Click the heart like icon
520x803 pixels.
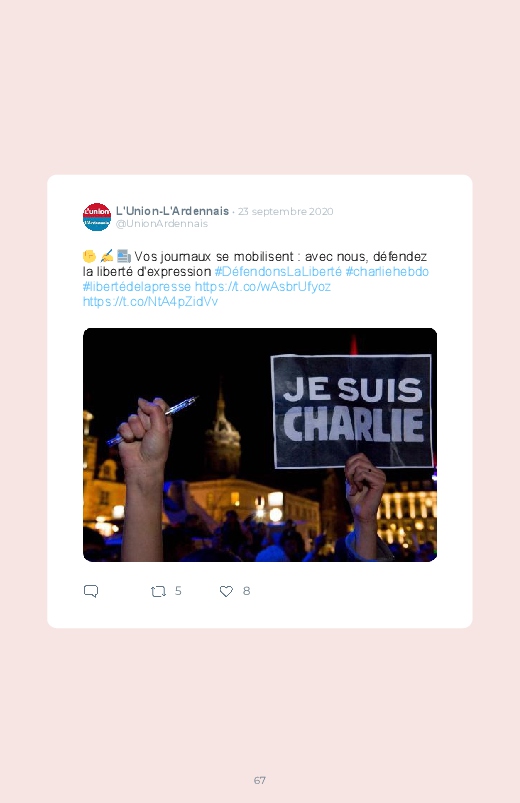226,591
